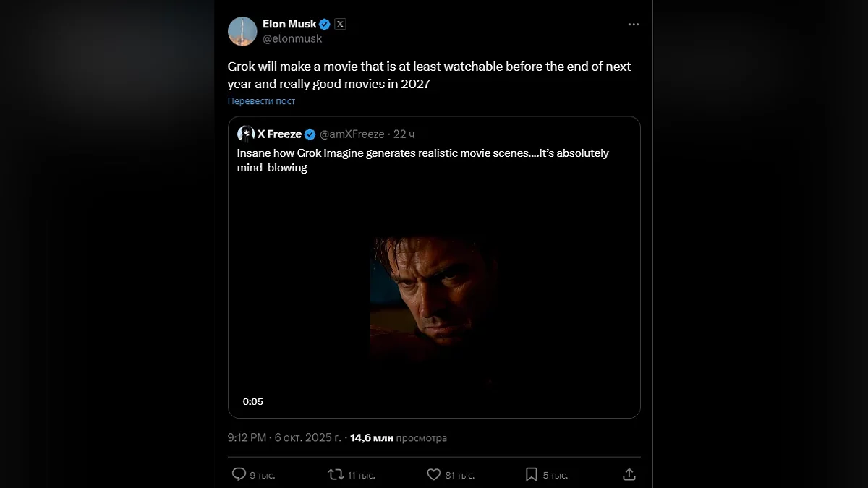Click the share upload icon
Screen dimensions: 868x488
click(629, 474)
